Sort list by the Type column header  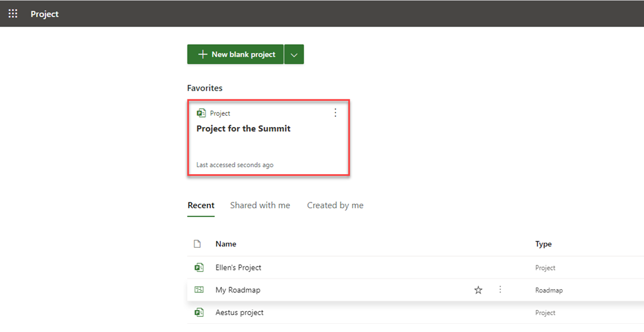(x=543, y=244)
